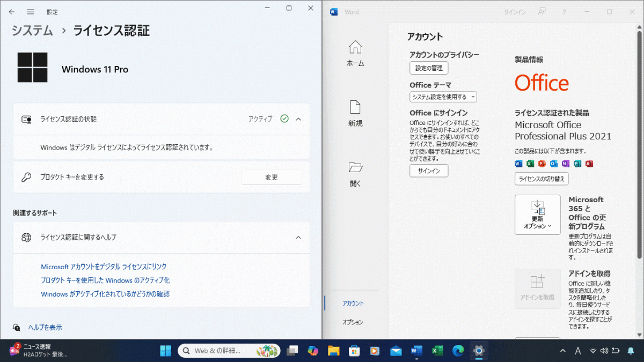Click the 変更 product key button
This screenshot has height=362, width=644.
[272, 177]
